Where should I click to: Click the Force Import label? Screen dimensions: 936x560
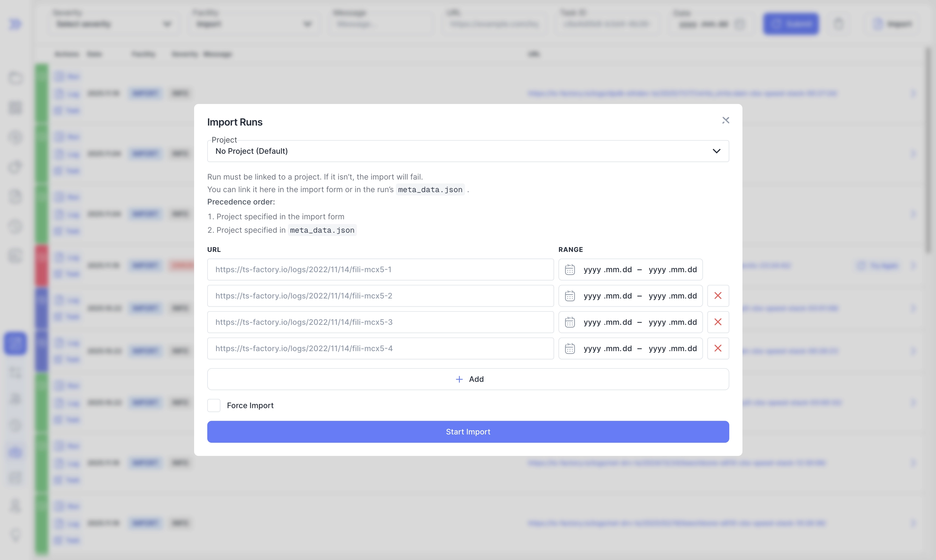[250, 405]
